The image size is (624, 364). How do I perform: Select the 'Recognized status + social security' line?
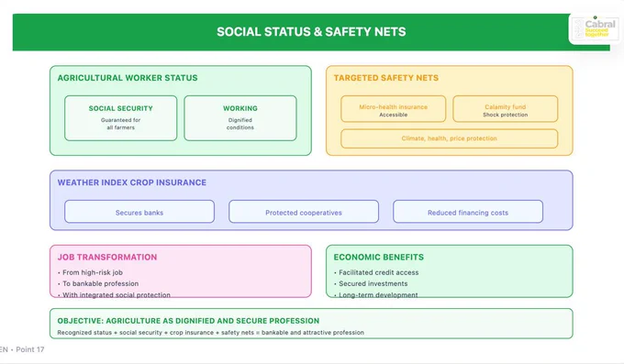(x=210, y=333)
